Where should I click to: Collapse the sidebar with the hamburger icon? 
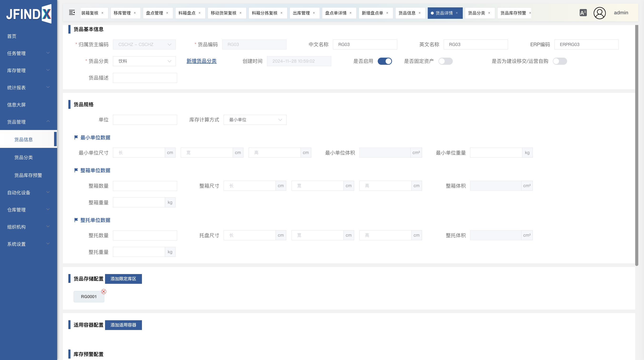[x=72, y=12]
